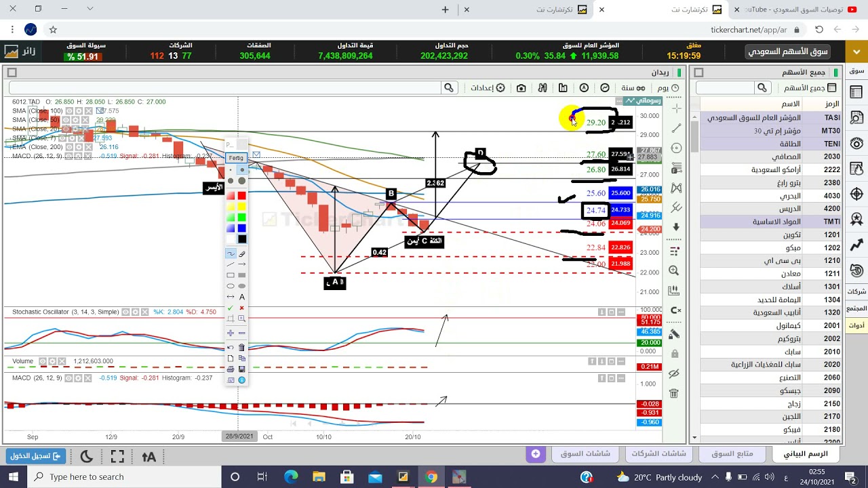Switch to 'متابع السوق' bottom tab
The height and width of the screenshot is (488, 868).
pyautogui.click(x=732, y=453)
